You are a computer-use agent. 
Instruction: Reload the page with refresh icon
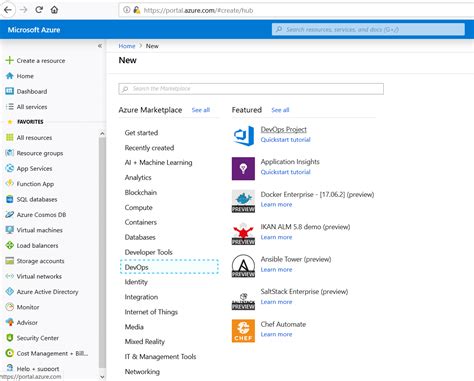click(39, 10)
